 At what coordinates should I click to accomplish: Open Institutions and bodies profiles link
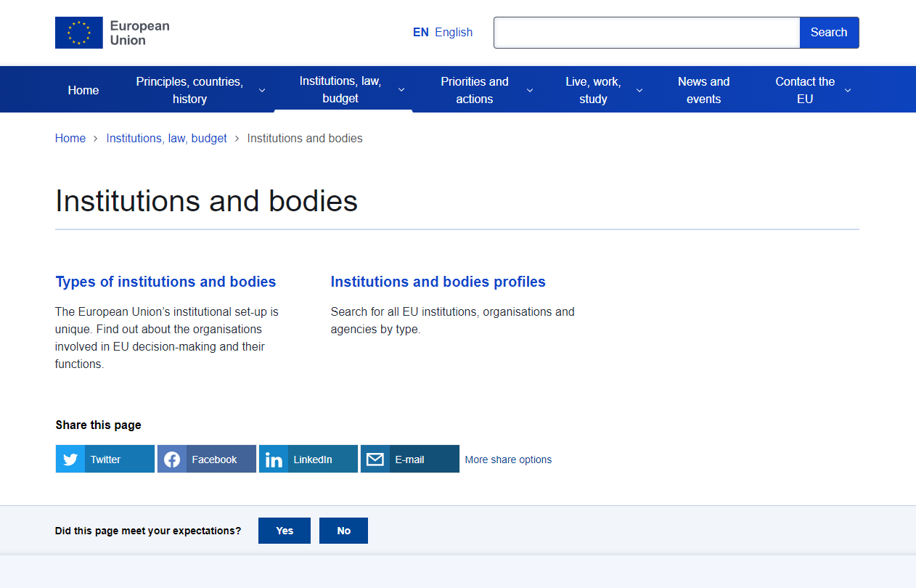coord(438,282)
